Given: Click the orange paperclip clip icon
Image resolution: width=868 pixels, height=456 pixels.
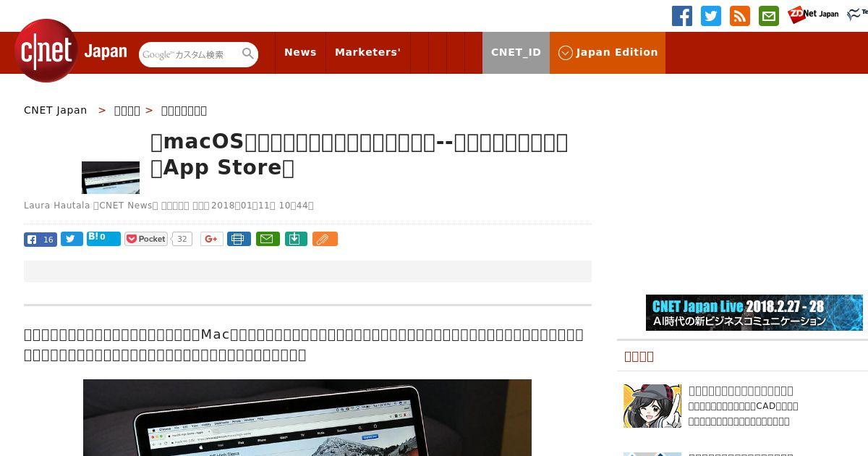Looking at the screenshot, I should (325, 239).
